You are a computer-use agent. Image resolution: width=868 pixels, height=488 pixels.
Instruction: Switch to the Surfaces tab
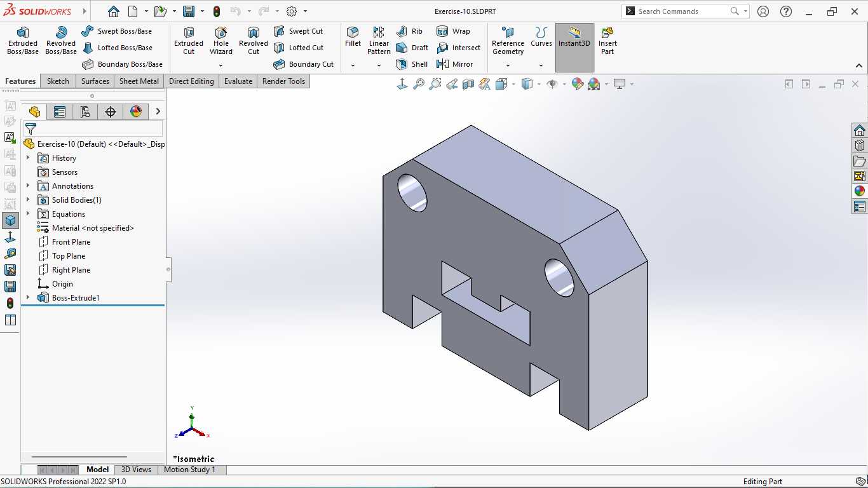click(95, 81)
